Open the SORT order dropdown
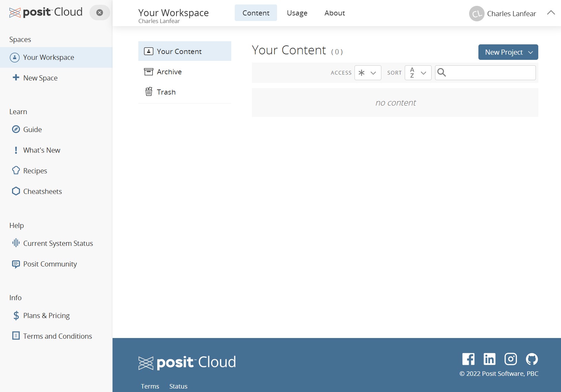The width and height of the screenshot is (561, 392). [418, 73]
